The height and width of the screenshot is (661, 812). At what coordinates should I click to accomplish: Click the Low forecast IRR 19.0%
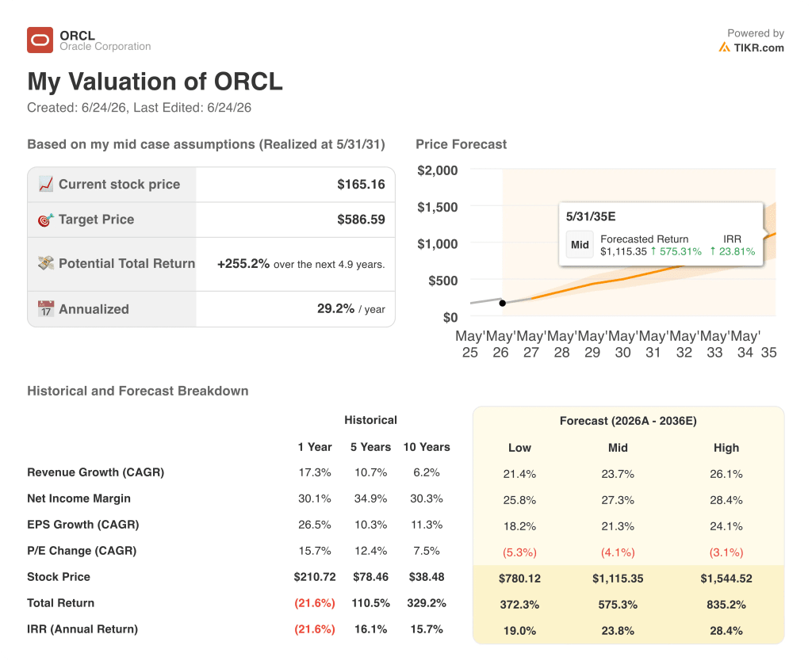click(x=519, y=631)
